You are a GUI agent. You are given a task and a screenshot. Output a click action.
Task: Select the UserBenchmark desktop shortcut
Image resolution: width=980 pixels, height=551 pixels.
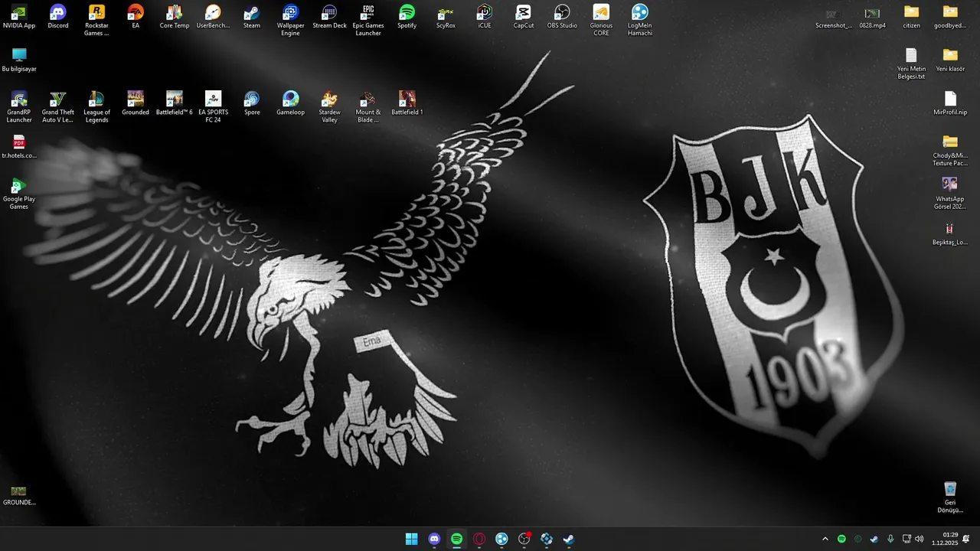tap(213, 17)
